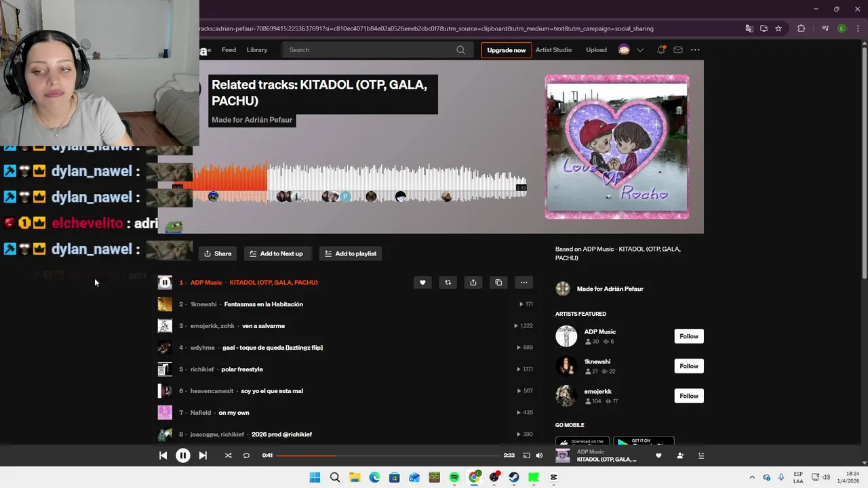Open Steam from the taskbar

(x=514, y=477)
